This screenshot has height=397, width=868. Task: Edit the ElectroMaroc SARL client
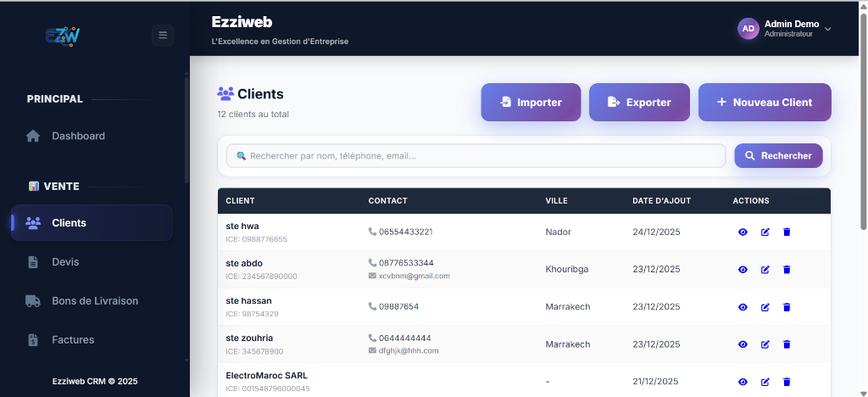click(x=765, y=382)
